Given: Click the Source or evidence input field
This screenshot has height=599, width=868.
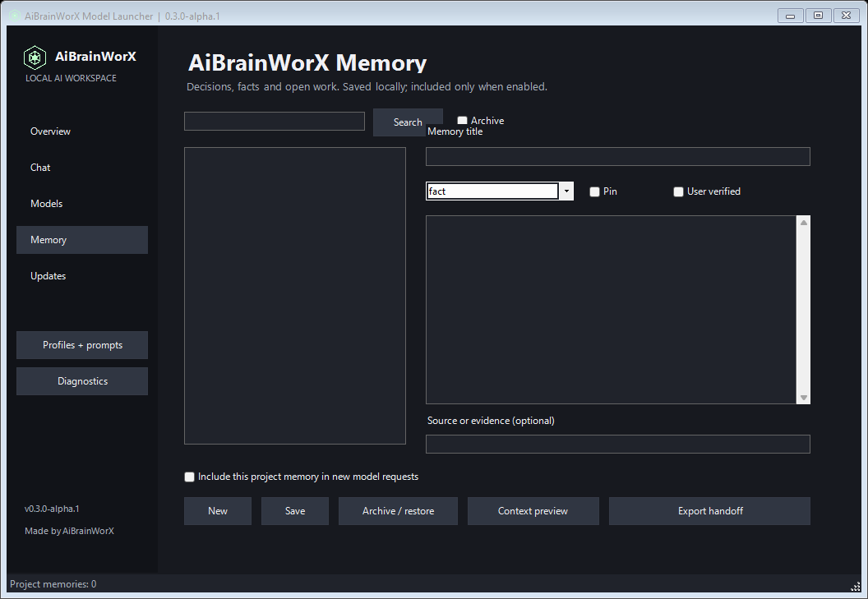Looking at the screenshot, I should [x=618, y=444].
